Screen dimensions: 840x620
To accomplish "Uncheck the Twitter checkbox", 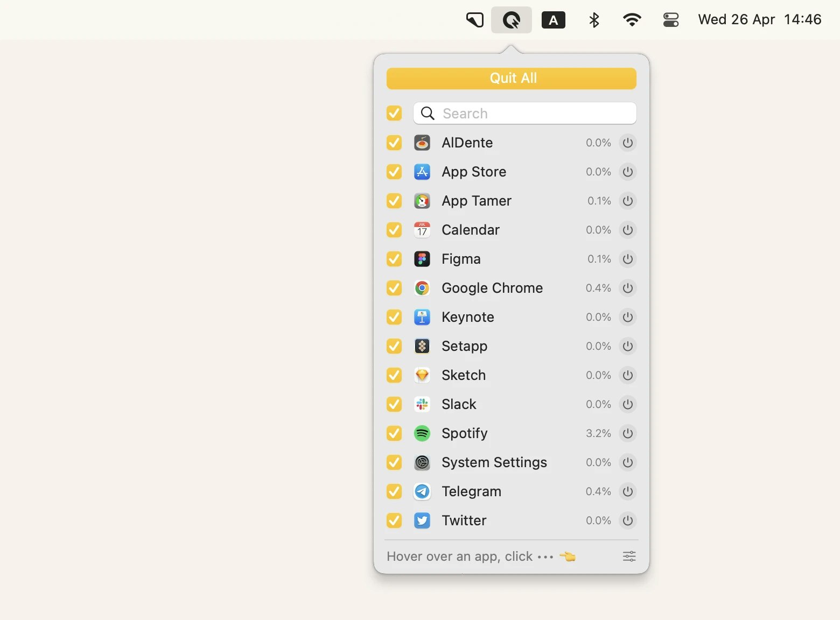I will [394, 520].
